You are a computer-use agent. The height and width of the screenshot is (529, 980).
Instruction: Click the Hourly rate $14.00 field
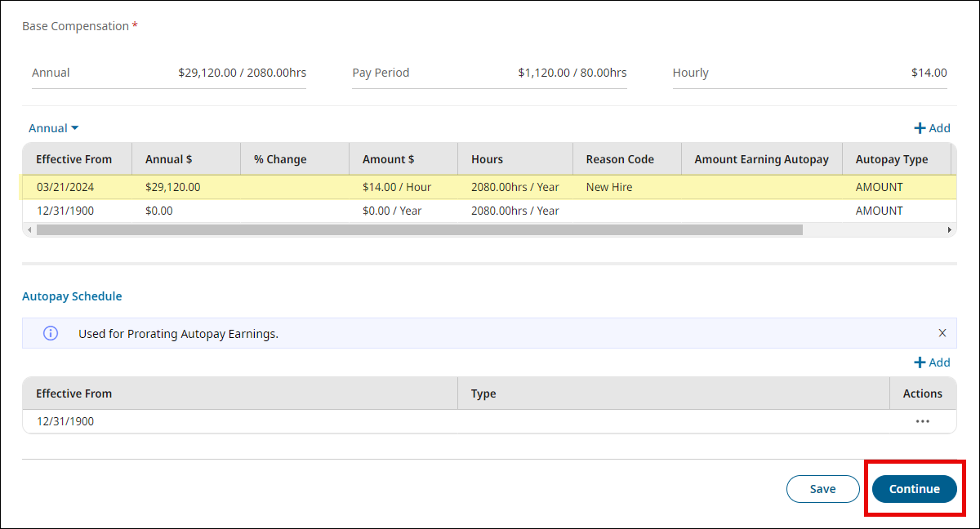[929, 73]
